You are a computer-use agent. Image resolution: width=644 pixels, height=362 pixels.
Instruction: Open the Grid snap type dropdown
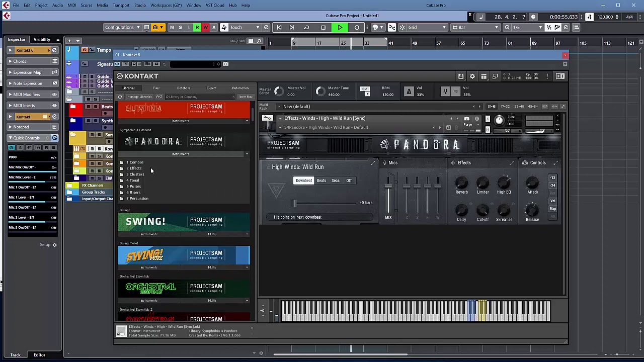click(x=427, y=27)
